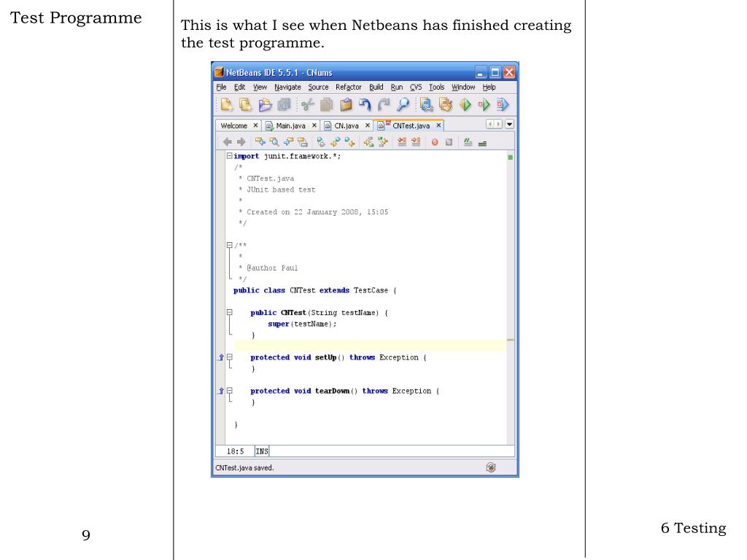Click the Save All toolbar icon

click(285, 104)
